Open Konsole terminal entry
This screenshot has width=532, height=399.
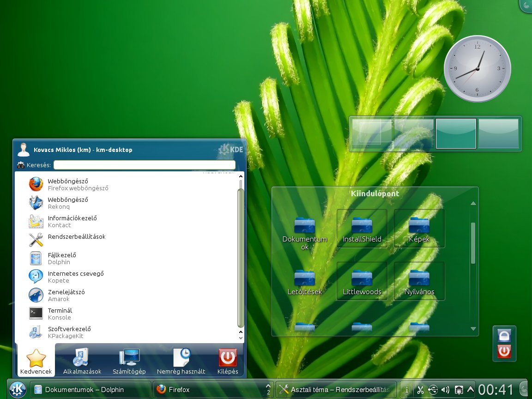[x=129, y=314]
